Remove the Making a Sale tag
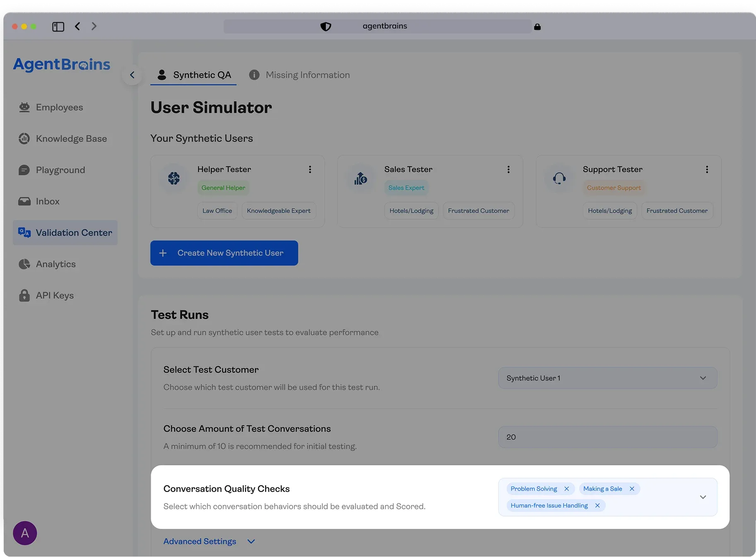 (632, 489)
